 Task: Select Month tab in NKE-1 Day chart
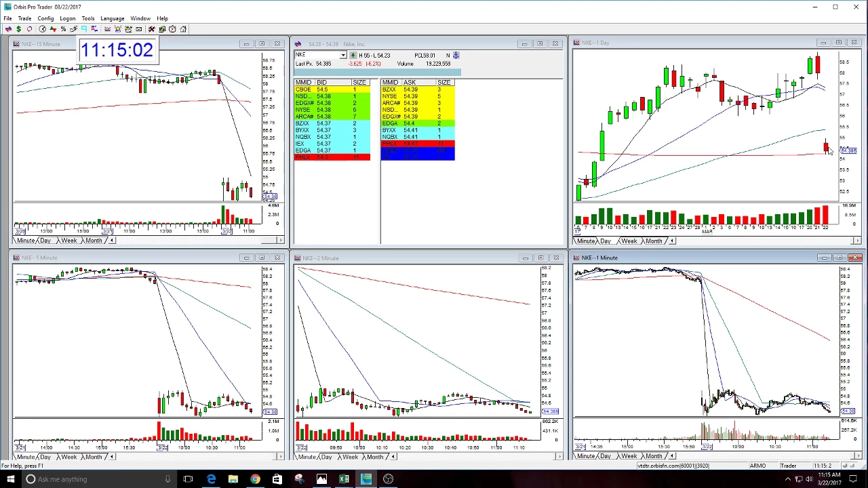coord(654,241)
